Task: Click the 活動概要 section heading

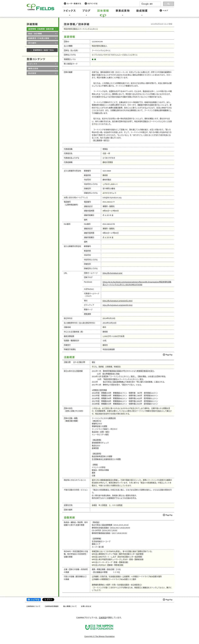Action: [x=69, y=357]
